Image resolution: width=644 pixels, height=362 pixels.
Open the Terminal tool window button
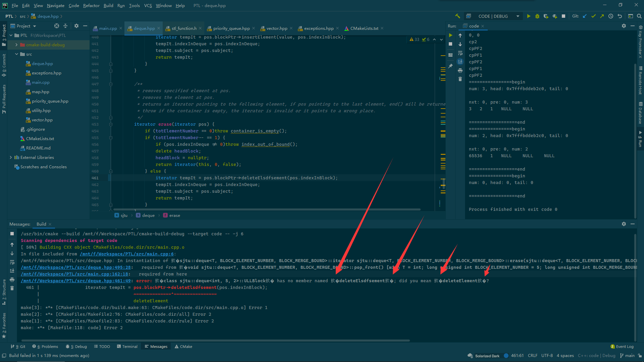pyautogui.click(x=127, y=346)
